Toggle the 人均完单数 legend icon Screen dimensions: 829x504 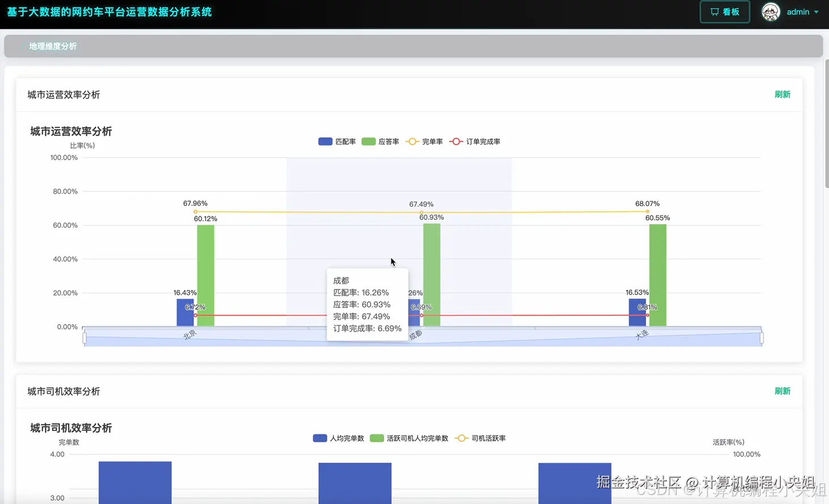tap(320, 438)
